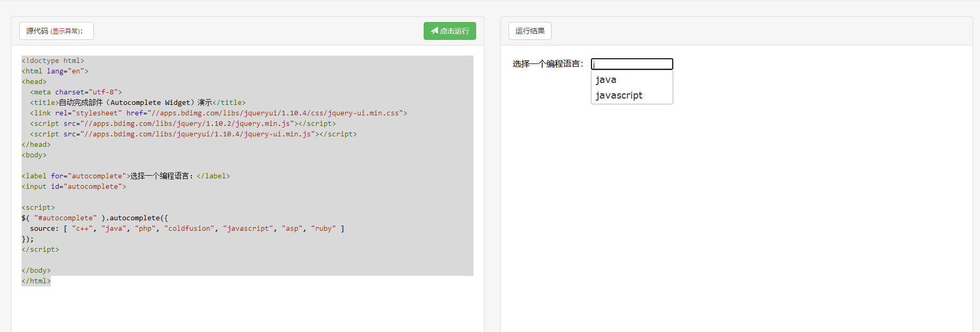Click the label for autocomplete code line
This screenshot has width=980, height=332.
(126, 176)
